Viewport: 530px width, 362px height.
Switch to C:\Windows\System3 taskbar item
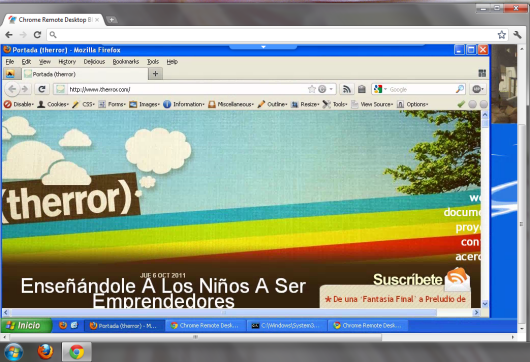287,325
